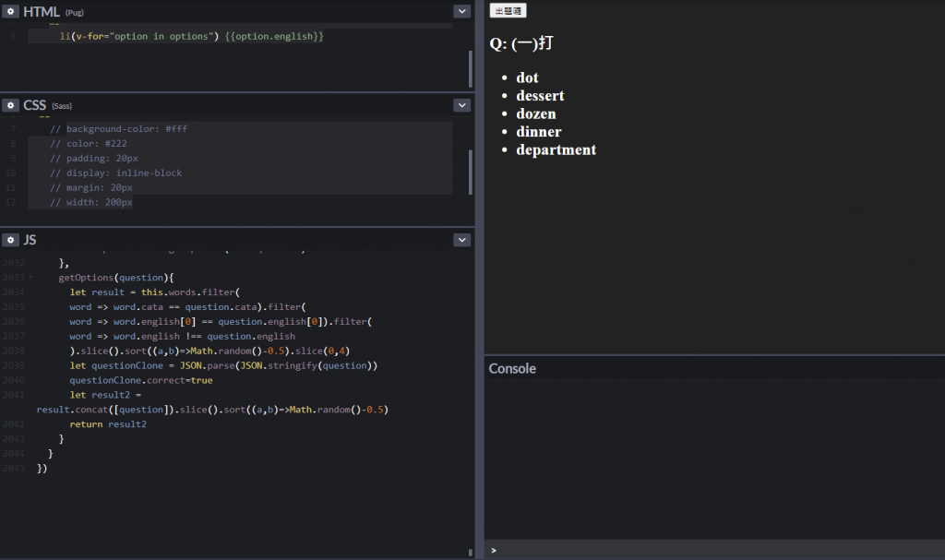Select the "dessert" answer option
Screen dimensions: 945x560
click(540, 96)
